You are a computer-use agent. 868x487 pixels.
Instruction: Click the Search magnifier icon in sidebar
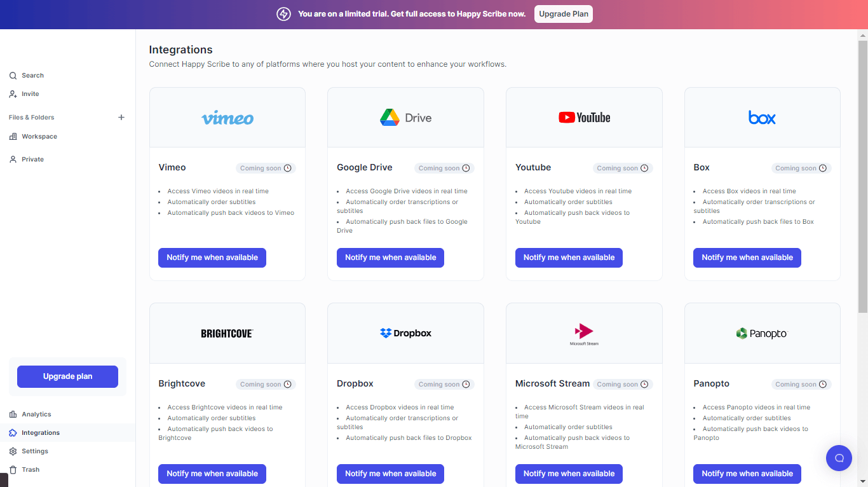click(13, 76)
